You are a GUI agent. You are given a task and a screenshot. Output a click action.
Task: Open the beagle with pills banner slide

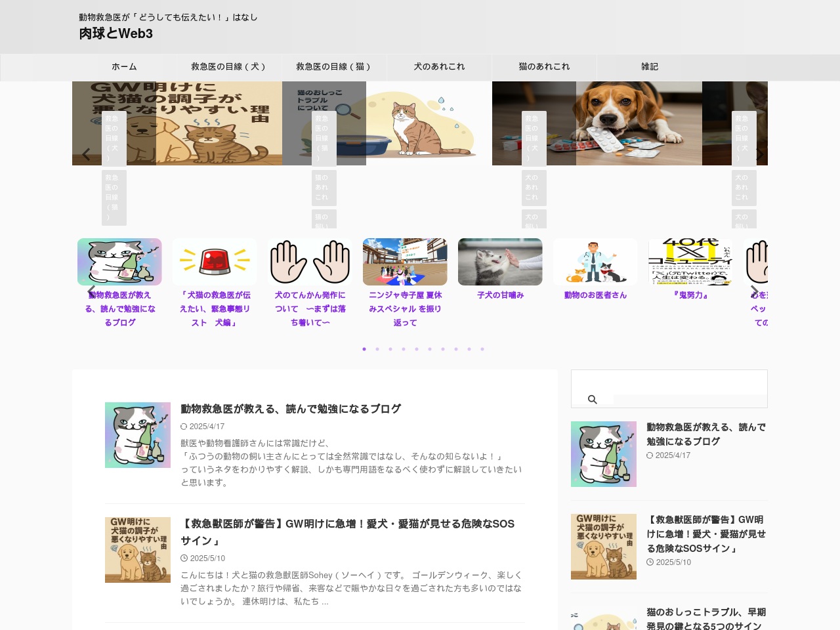pyautogui.click(x=597, y=123)
